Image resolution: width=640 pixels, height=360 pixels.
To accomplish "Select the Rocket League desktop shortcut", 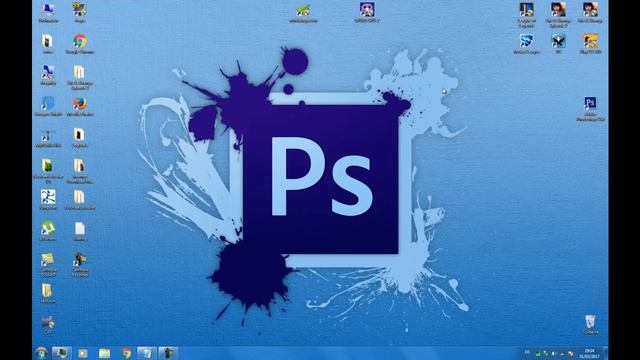I will 526,44.
